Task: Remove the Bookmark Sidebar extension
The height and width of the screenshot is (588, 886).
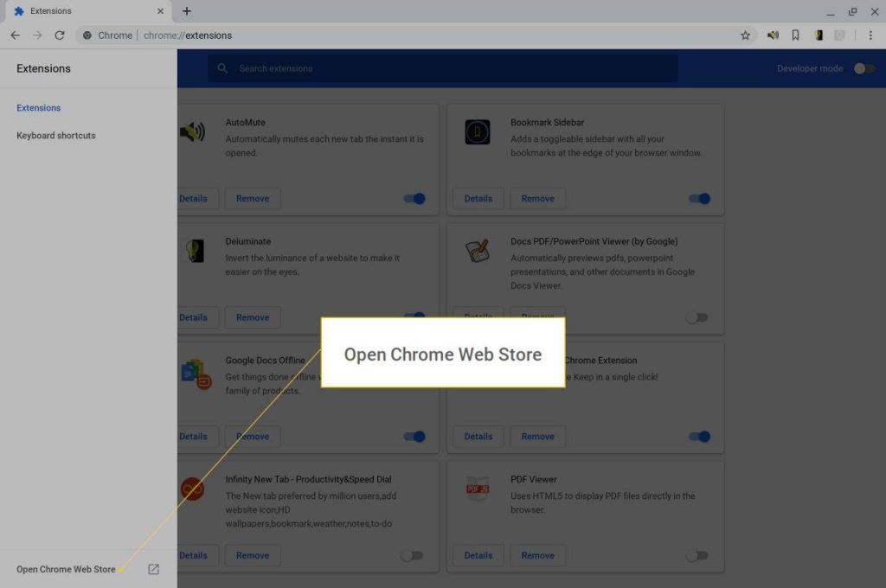Action: pos(537,198)
